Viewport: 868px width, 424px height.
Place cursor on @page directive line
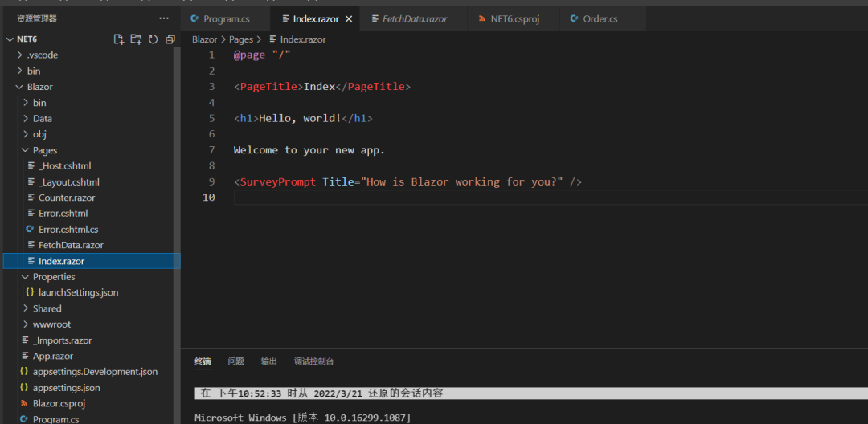tap(262, 55)
